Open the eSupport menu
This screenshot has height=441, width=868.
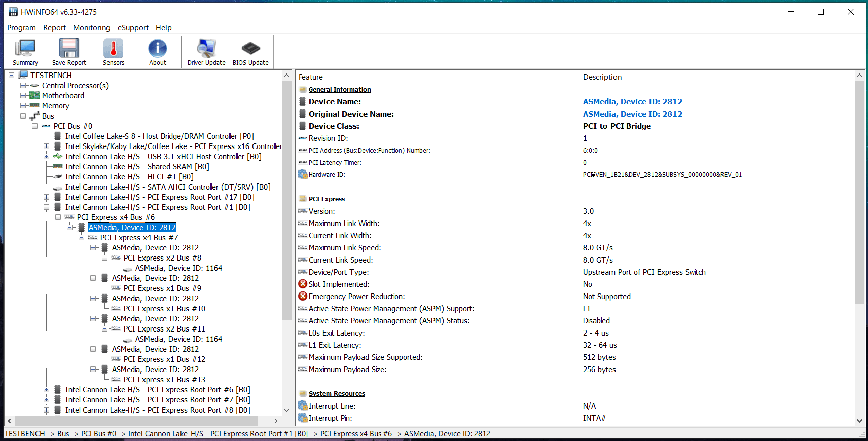point(133,28)
